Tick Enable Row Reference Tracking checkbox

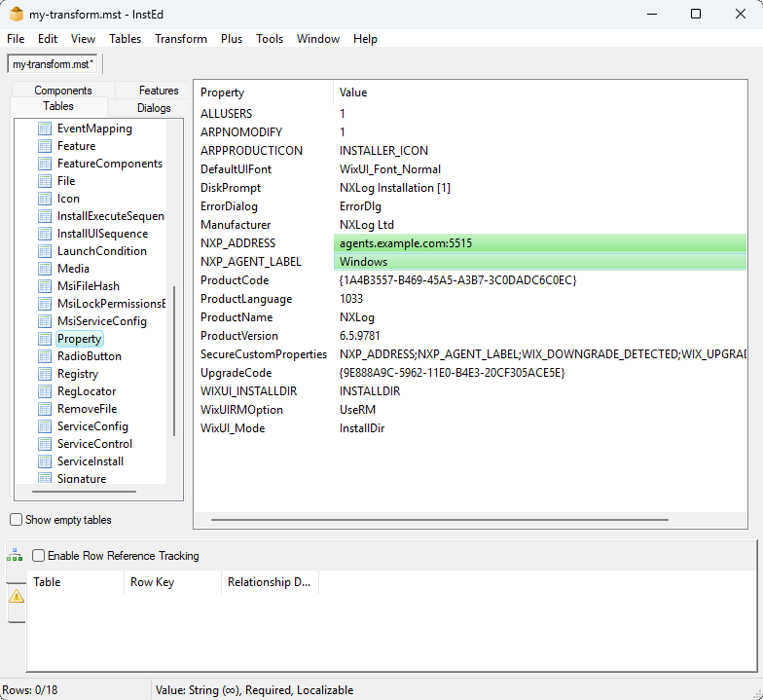pyautogui.click(x=39, y=556)
